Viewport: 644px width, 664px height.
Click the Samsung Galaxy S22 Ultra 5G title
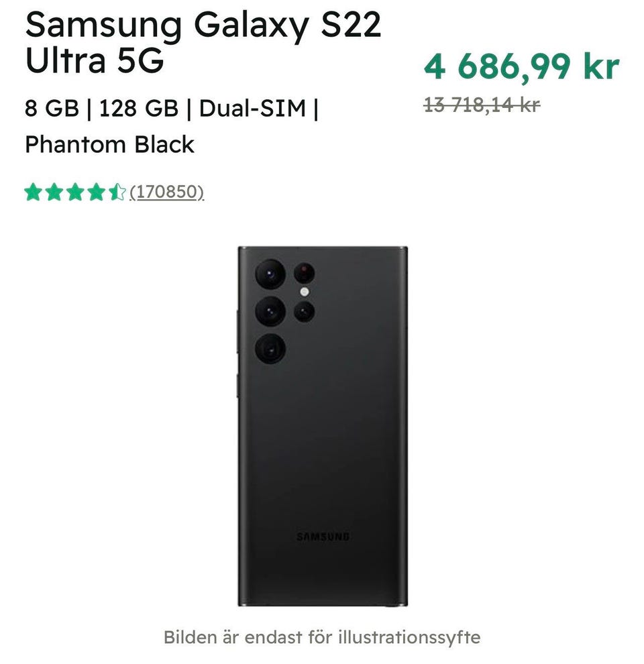[x=203, y=43]
